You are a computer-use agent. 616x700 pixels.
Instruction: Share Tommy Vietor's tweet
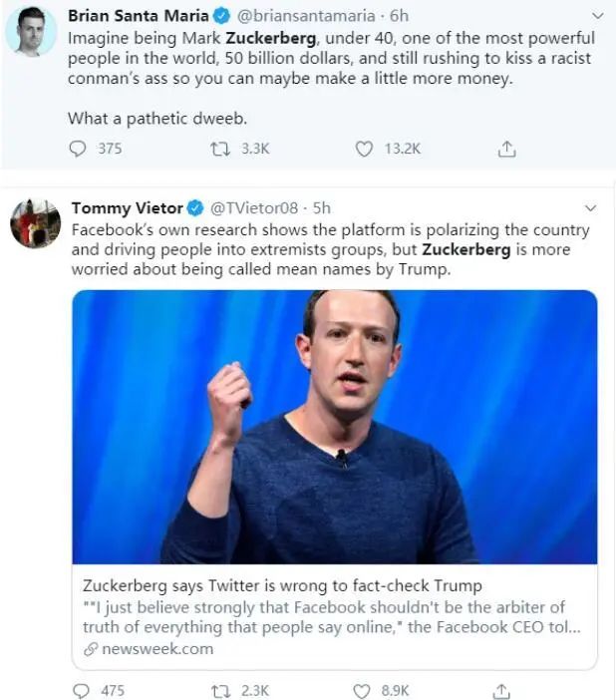pyautogui.click(x=501, y=691)
